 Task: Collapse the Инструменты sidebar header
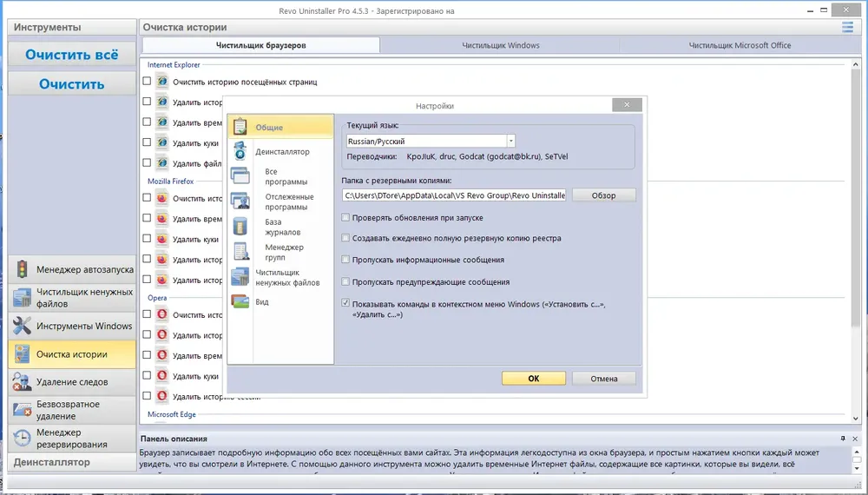72,27
